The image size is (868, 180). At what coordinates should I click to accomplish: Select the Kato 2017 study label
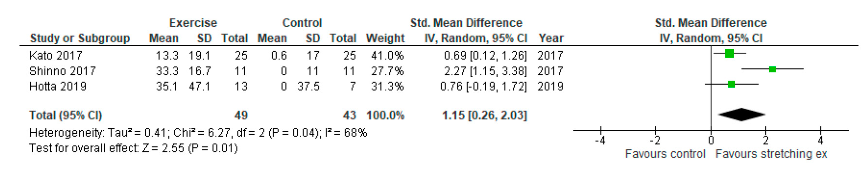point(56,55)
